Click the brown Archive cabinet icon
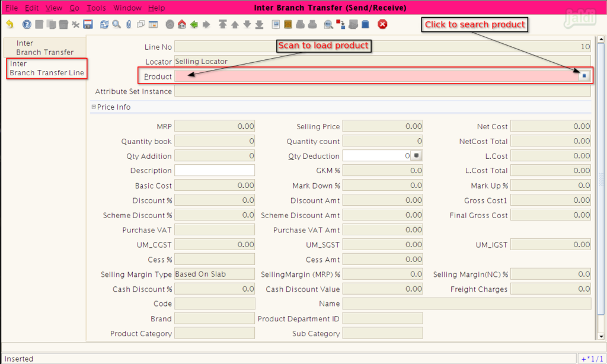The height and width of the screenshot is (364, 607). tap(288, 24)
